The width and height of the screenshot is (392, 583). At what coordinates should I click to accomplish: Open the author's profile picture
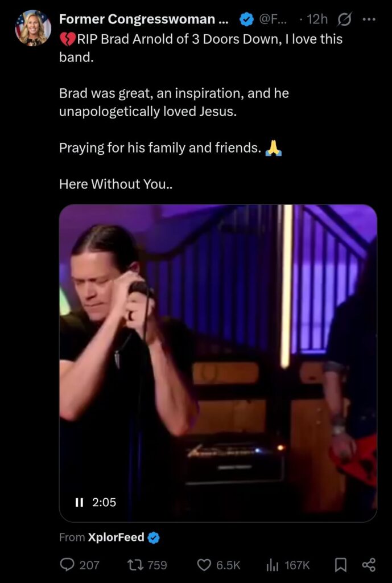(x=33, y=28)
